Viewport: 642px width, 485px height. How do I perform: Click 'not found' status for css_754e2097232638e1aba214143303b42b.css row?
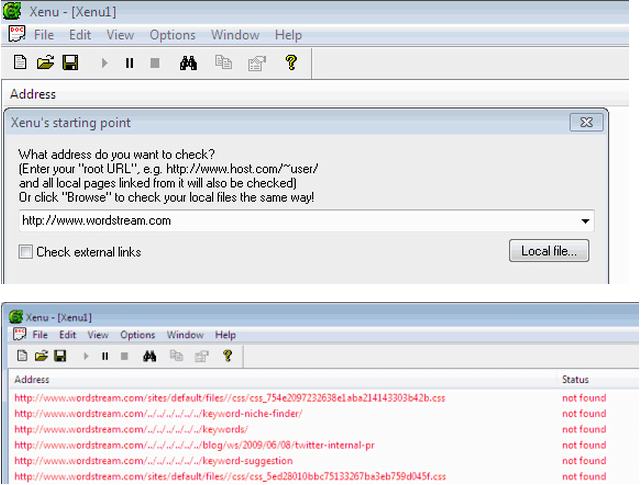coord(584,398)
